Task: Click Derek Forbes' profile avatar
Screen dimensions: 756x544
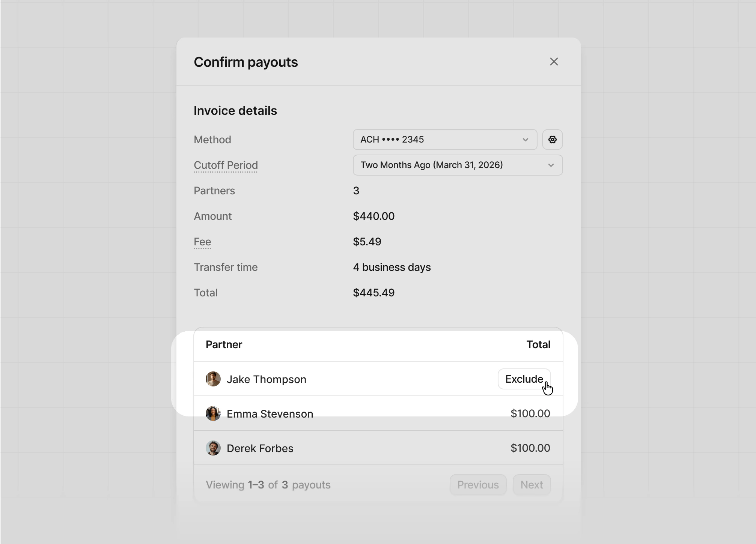Action: (x=213, y=448)
